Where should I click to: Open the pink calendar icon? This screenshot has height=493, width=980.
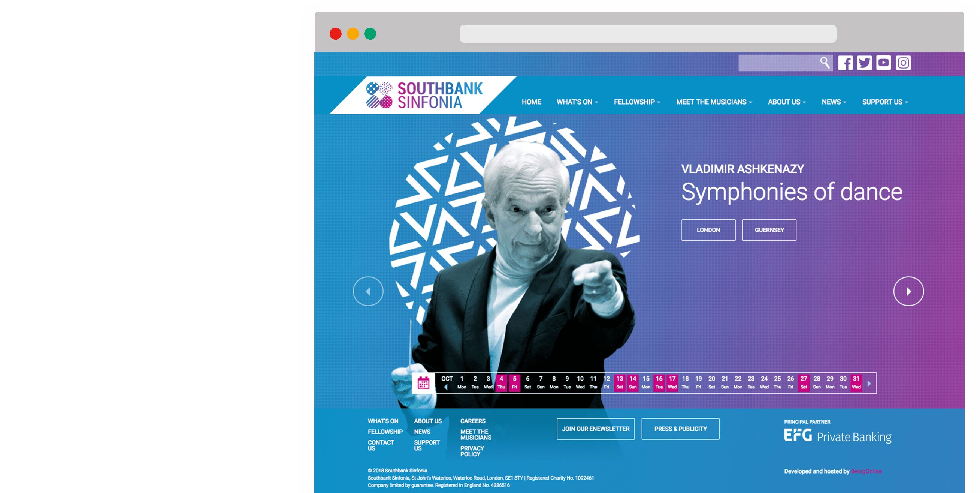[423, 383]
